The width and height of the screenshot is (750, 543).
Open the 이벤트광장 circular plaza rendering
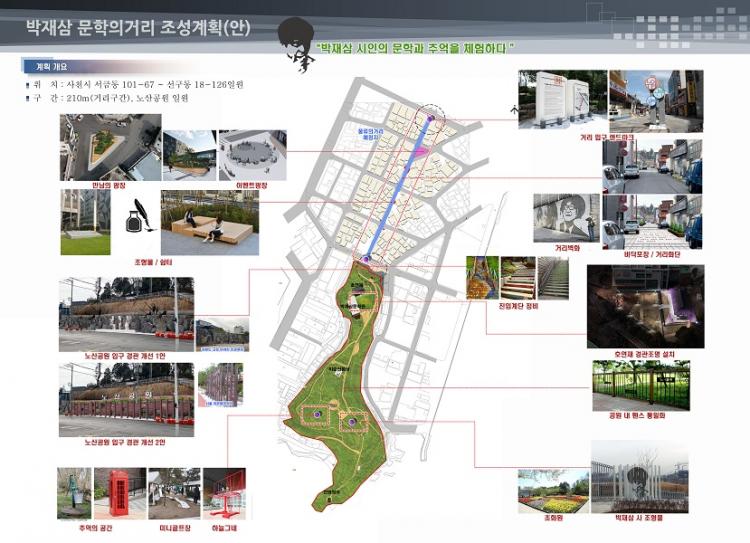[x=252, y=153]
